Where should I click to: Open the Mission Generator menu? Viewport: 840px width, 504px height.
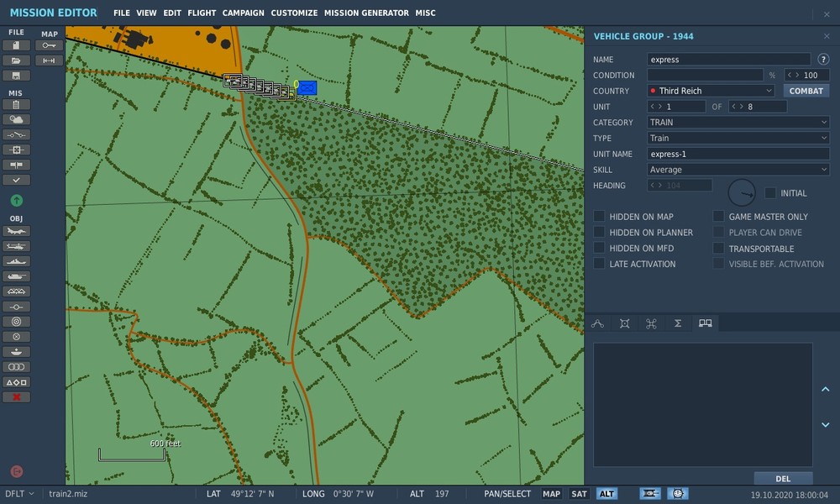pyautogui.click(x=366, y=13)
